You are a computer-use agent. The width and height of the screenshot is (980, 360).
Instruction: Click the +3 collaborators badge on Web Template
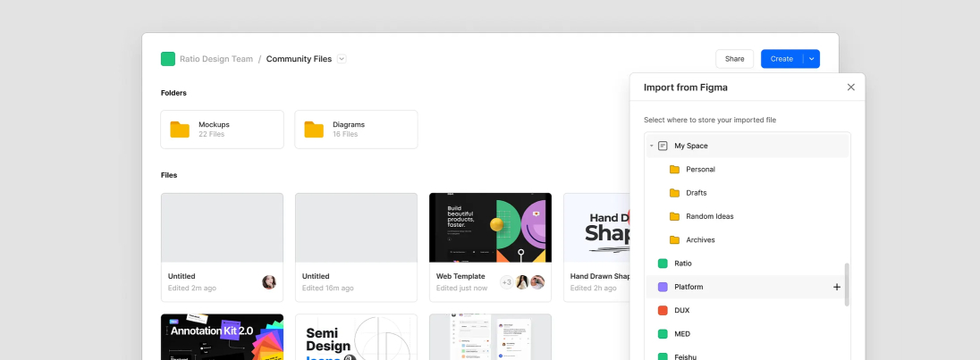click(507, 282)
